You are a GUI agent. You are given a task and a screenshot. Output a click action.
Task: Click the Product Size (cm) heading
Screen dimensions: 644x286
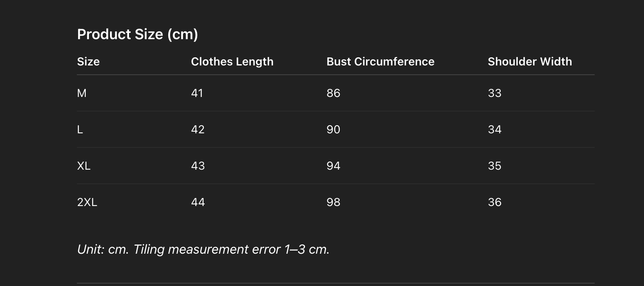(138, 34)
